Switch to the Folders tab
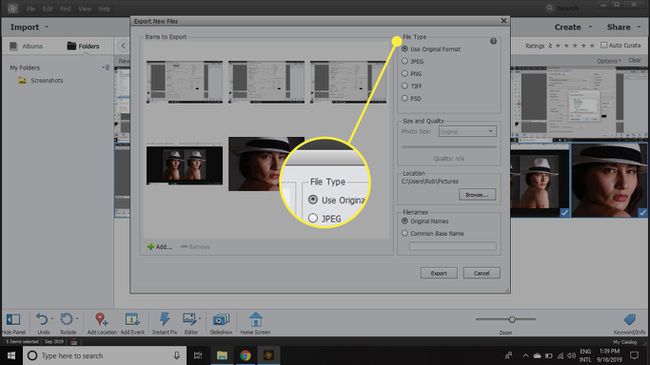 (x=83, y=46)
